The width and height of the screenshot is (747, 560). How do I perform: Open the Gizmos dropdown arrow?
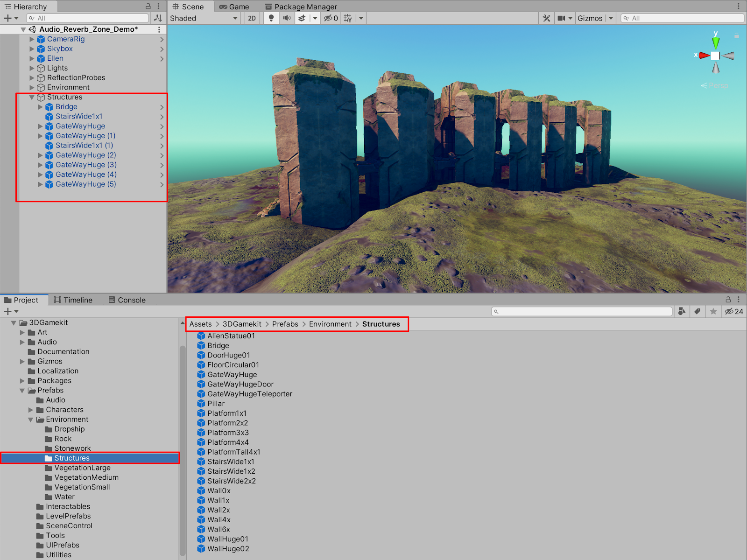[x=611, y=18]
